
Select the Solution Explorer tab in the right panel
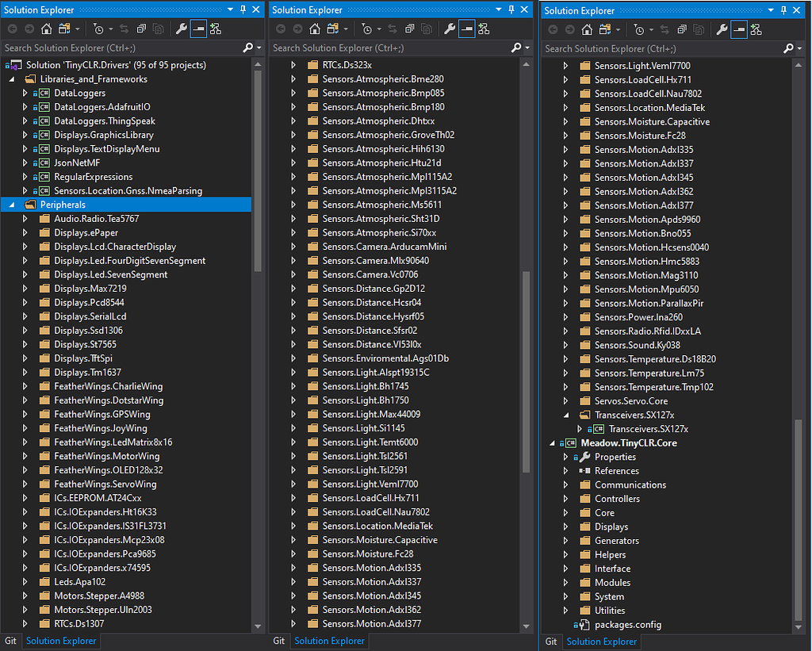click(602, 641)
